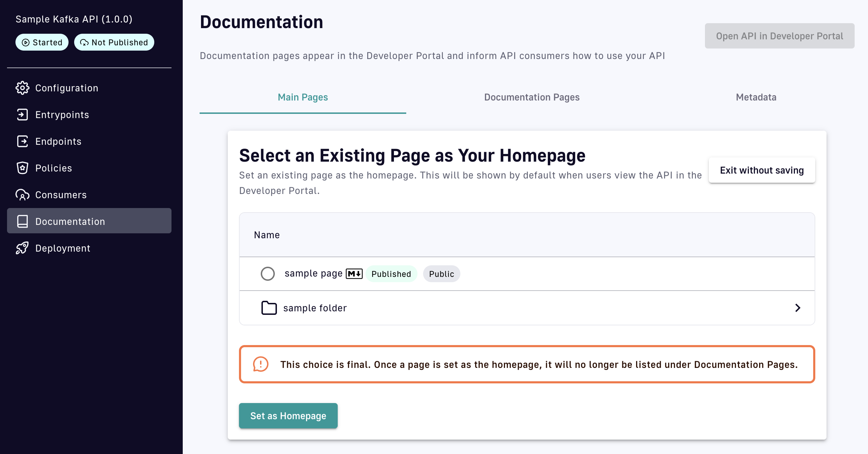Click the Policies shield icon
Viewport: 868px width, 454px height.
(22, 168)
